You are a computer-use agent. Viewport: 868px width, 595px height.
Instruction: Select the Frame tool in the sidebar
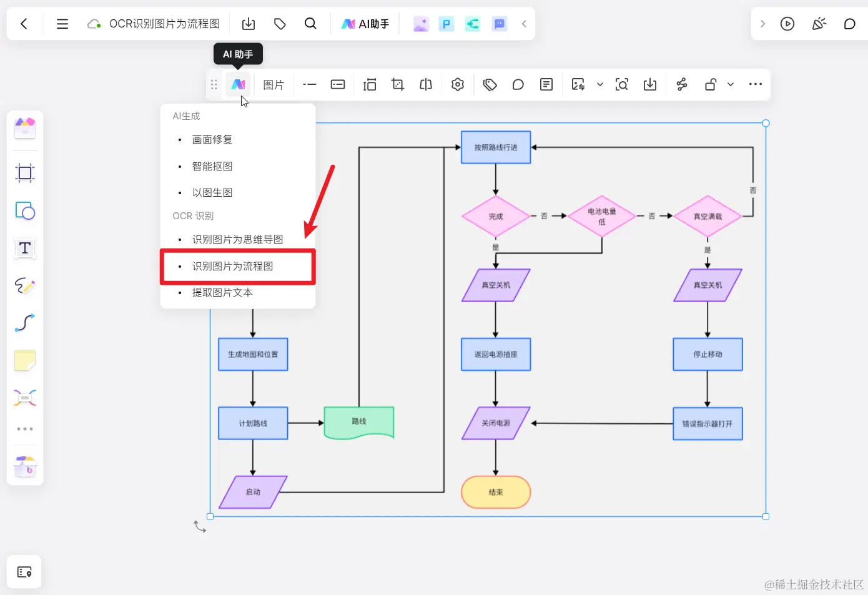24,173
